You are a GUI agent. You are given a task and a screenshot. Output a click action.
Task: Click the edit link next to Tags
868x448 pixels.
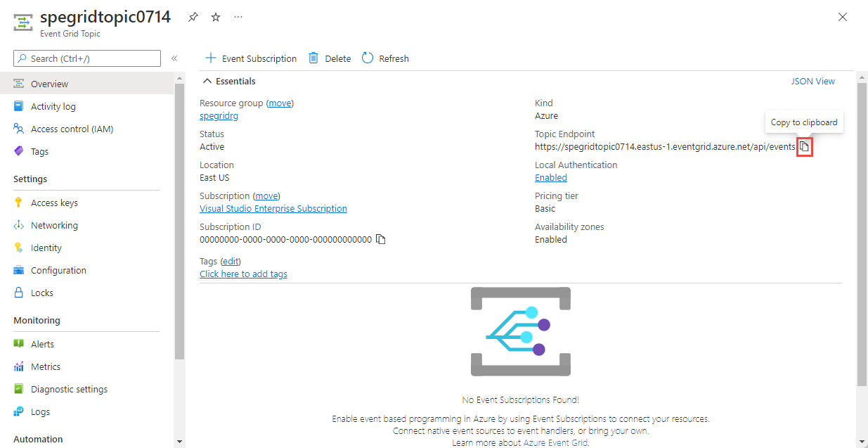231,261
